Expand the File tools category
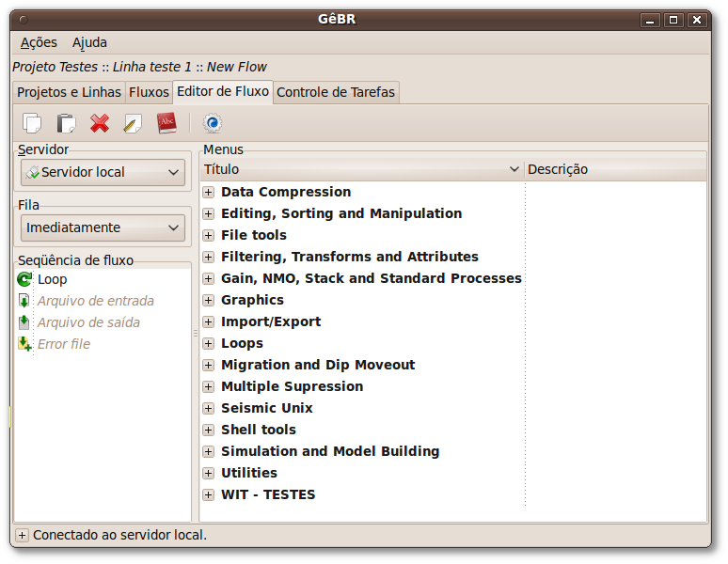The width and height of the screenshot is (728, 564). click(209, 235)
